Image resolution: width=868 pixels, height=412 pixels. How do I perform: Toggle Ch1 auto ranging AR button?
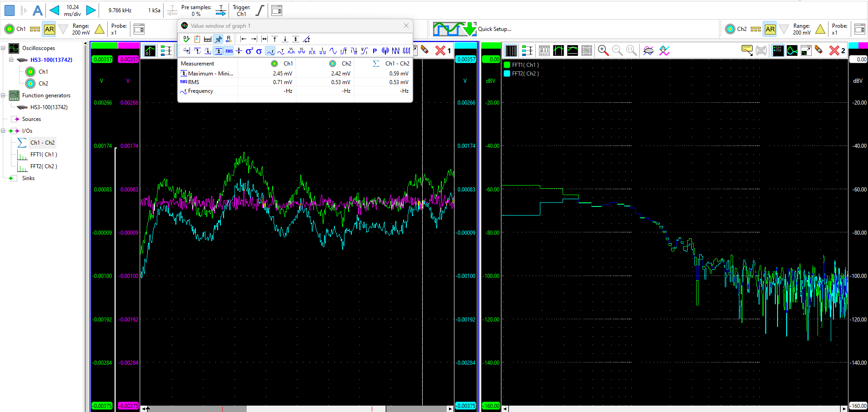point(50,29)
